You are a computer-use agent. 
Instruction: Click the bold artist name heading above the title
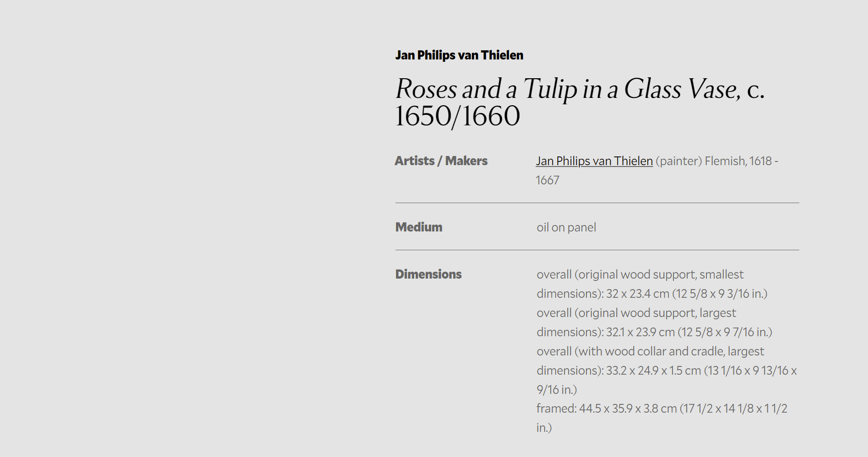tap(459, 55)
